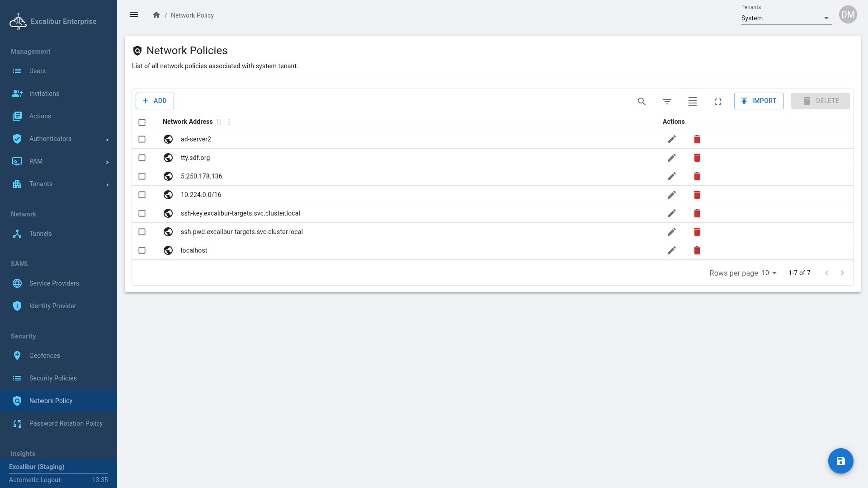Enter fullscreen table view icon
The height and width of the screenshot is (488, 868).
(x=717, y=101)
